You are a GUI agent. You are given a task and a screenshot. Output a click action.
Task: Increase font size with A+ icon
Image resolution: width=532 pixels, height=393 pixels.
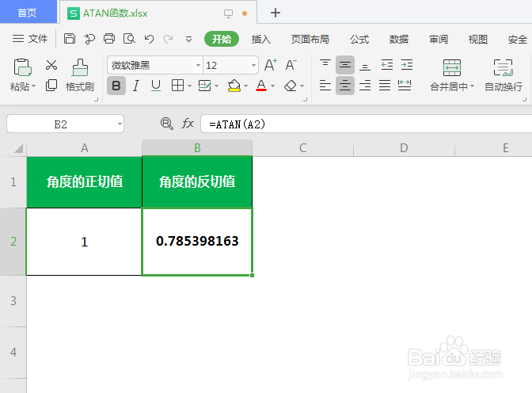click(x=271, y=64)
